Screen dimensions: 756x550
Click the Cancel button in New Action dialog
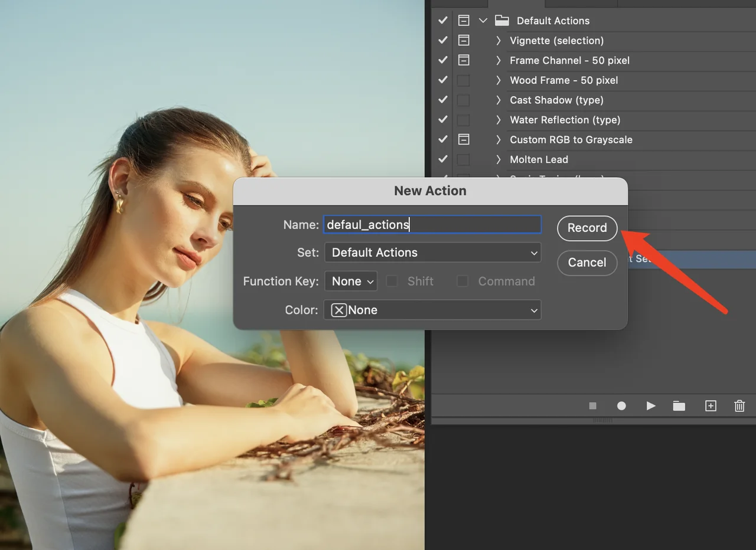pyautogui.click(x=587, y=263)
